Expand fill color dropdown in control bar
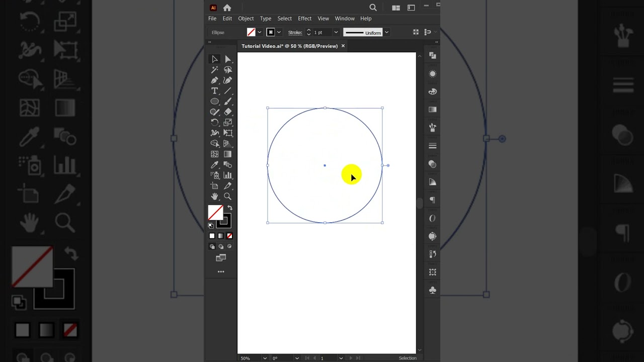Viewport: 644px width, 362px height. tap(260, 32)
